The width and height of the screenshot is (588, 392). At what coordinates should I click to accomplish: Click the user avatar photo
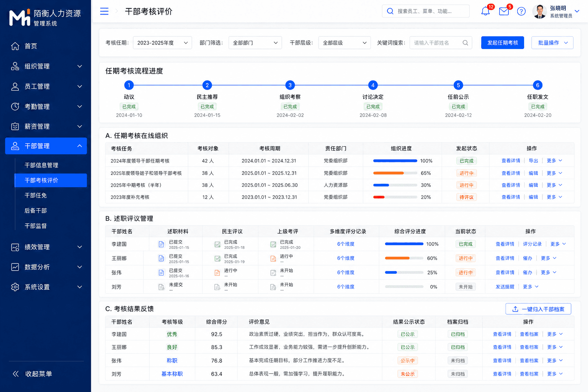pyautogui.click(x=539, y=11)
